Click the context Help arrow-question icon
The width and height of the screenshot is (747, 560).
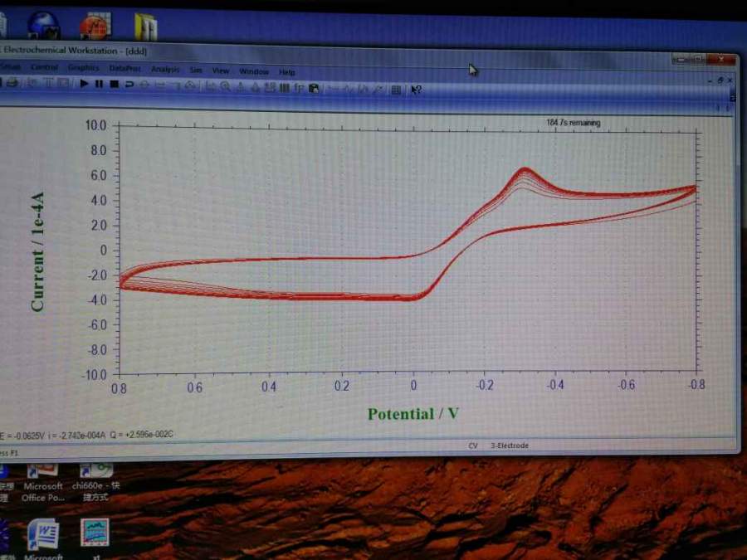click(416, 90)
